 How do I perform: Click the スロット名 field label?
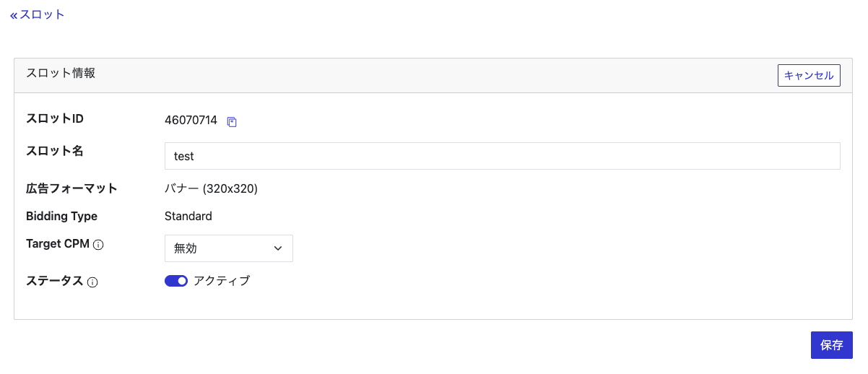(x=55, y=151)
